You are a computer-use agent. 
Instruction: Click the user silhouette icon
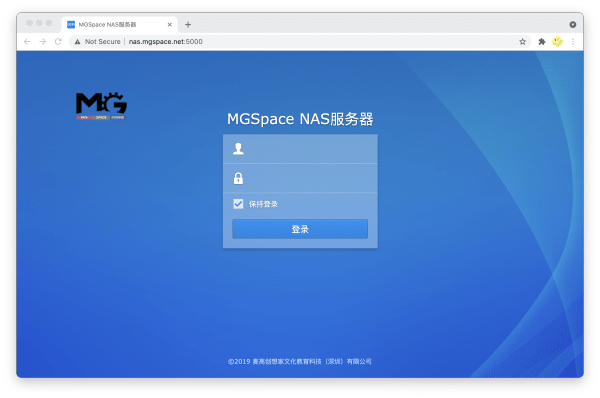(x=238, y=149)
